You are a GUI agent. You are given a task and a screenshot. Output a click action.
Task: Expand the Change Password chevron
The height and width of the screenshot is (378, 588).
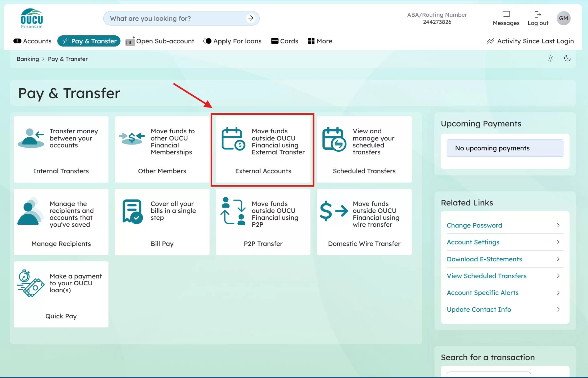[x=558, y=225]
